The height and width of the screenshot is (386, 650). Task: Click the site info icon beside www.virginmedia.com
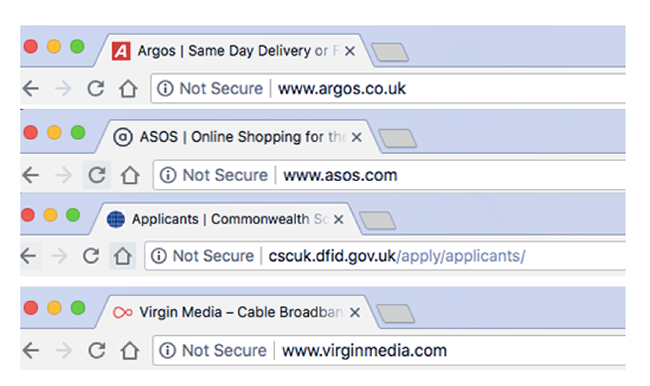[x=167, y=350]
